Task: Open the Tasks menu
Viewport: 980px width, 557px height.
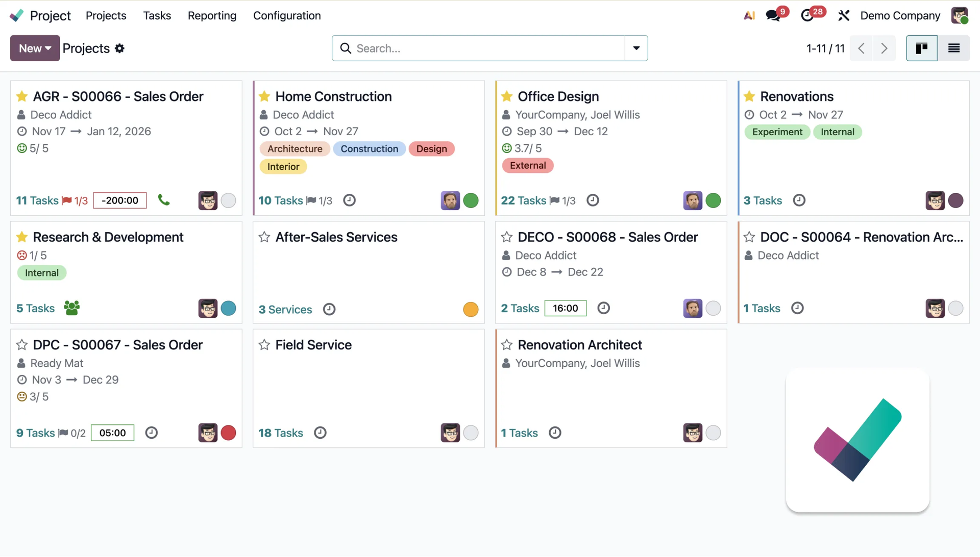Action: point(157,15)
